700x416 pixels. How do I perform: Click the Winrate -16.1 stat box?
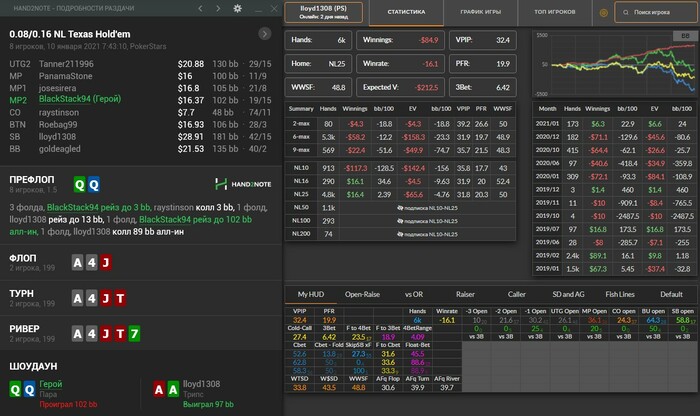tap(400, 63)
